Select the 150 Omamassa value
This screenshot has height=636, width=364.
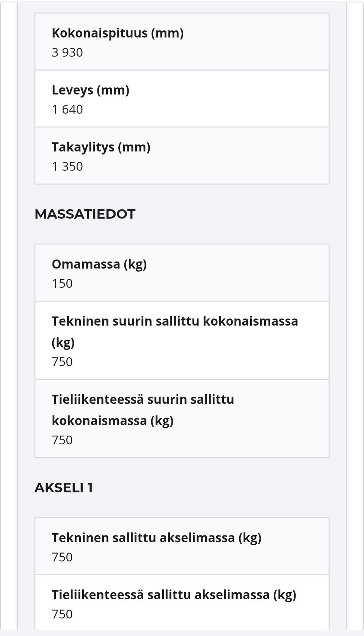(62, 283)
